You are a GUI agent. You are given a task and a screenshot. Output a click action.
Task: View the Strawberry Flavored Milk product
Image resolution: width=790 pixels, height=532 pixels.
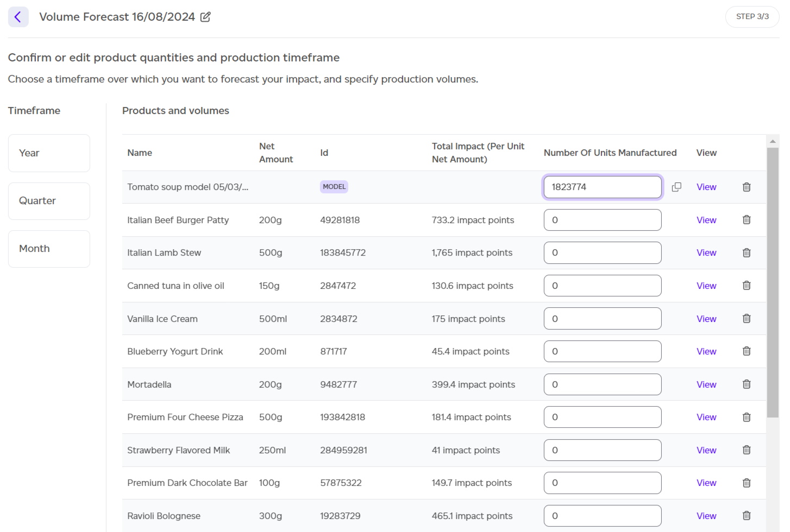[706, 450]
